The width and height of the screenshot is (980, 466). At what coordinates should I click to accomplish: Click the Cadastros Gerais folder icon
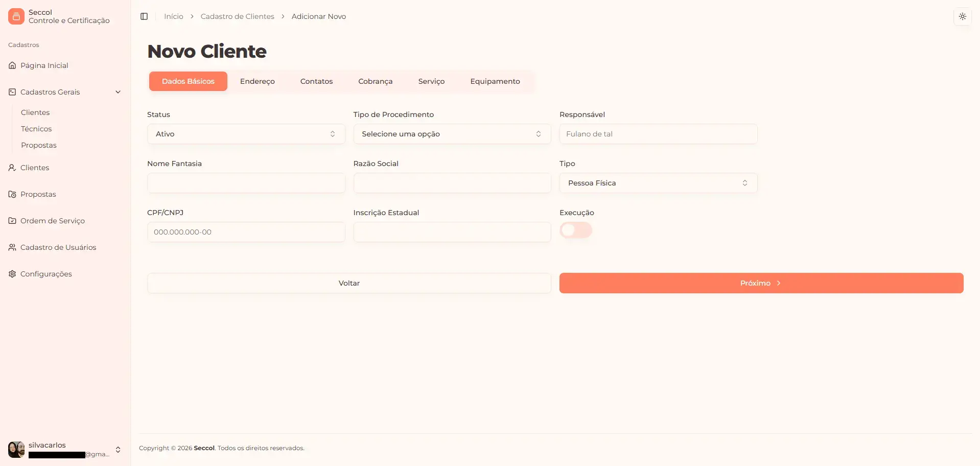(12, 92)
